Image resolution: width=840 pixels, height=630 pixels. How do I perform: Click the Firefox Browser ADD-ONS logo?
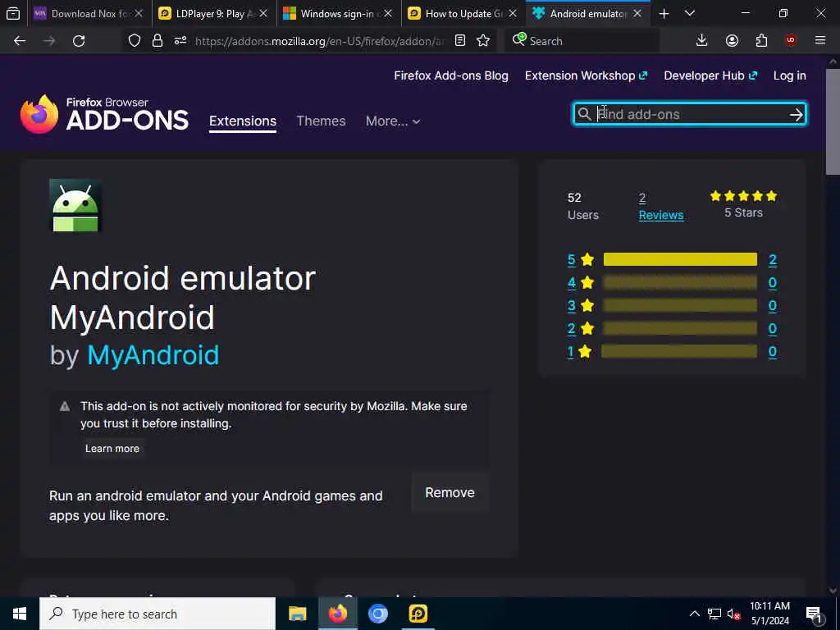(104, 114)
